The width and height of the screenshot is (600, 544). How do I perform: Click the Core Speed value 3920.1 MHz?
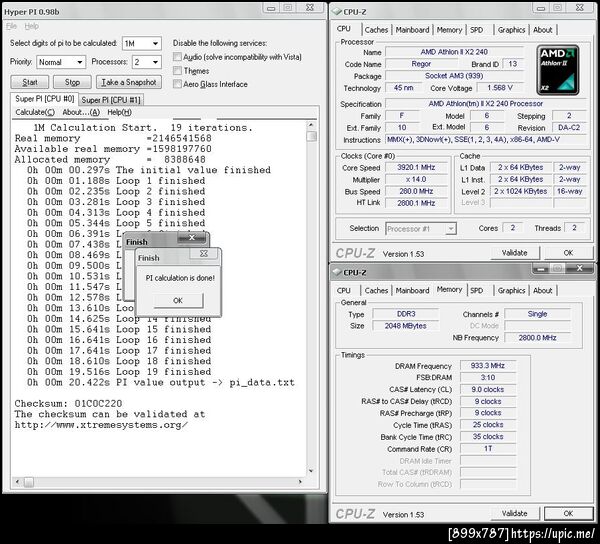[416, 167]
